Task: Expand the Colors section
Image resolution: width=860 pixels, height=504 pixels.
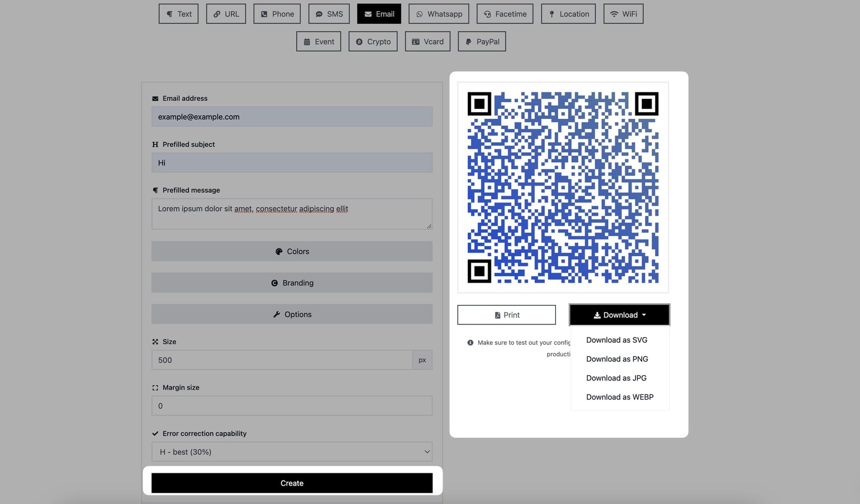Action: point(292,251)
